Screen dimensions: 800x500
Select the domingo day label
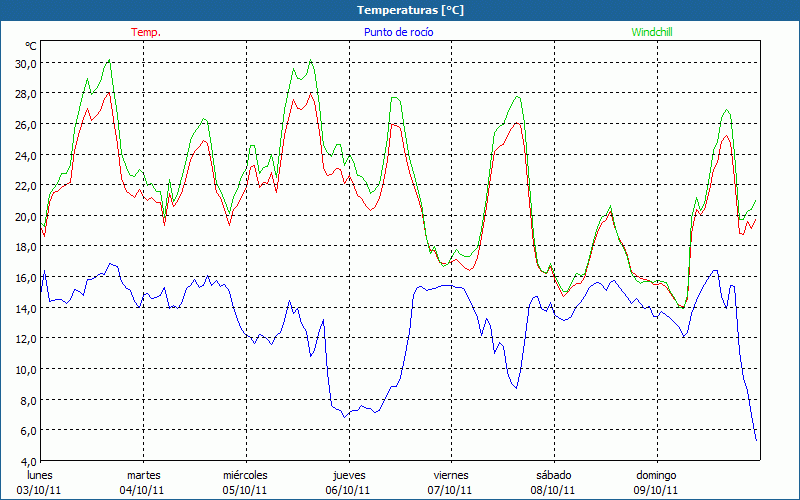tap(656, 475)
